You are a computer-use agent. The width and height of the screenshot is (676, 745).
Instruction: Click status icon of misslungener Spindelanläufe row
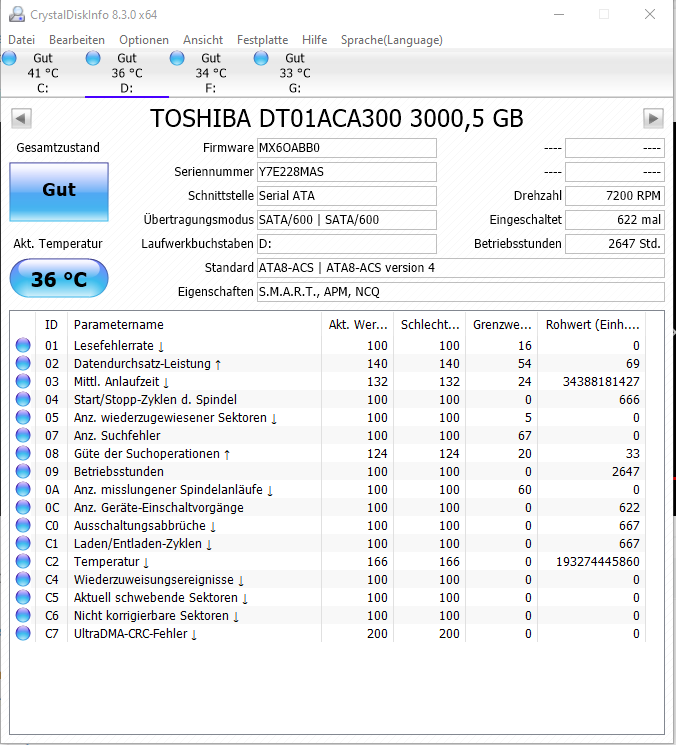(x=23, y=489)
